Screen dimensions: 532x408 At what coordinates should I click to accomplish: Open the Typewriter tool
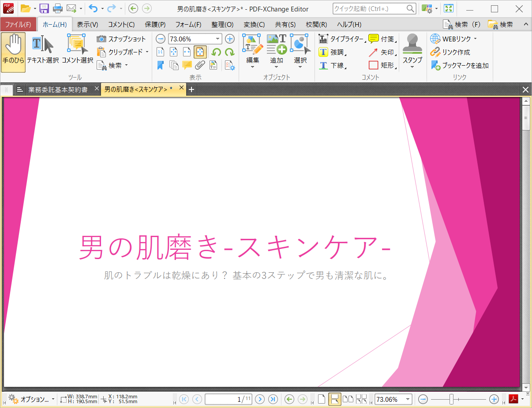click(338, 39)
